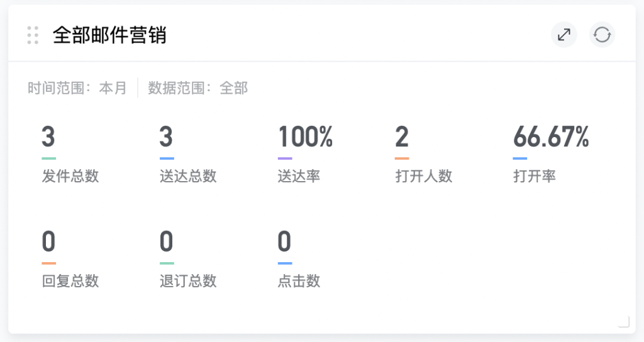
Task: Click the 全部邮件营销 card title
Action: click(109, 35)
